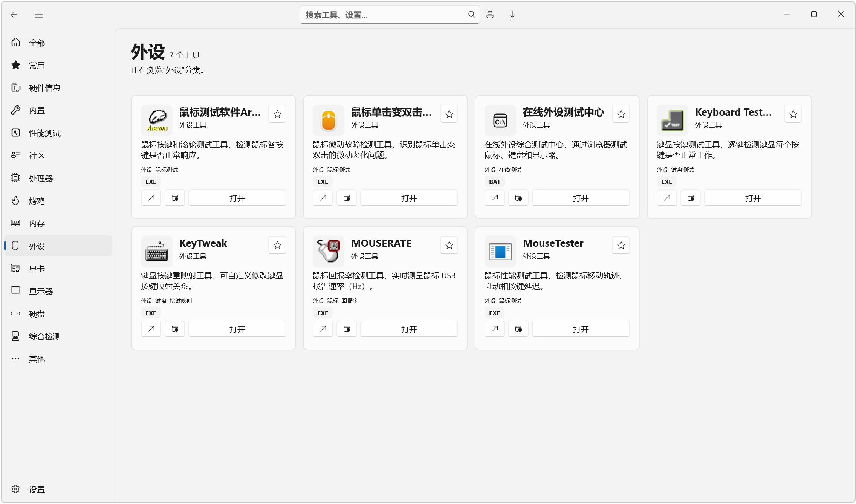The width and height of the screenshot is (856, 504).
Task: Open 其他 category
Action: tap(58, 359)
